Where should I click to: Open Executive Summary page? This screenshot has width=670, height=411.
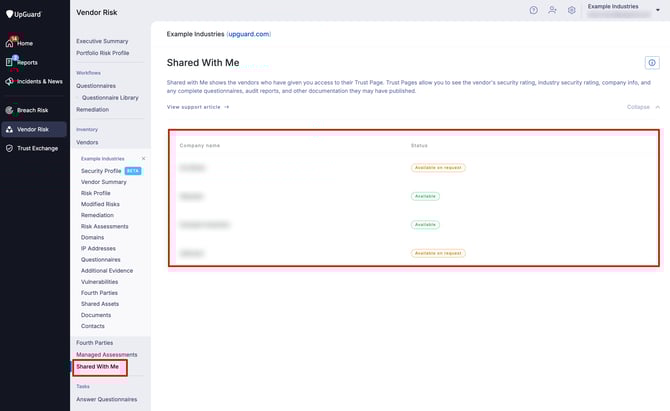click(108, 41)
